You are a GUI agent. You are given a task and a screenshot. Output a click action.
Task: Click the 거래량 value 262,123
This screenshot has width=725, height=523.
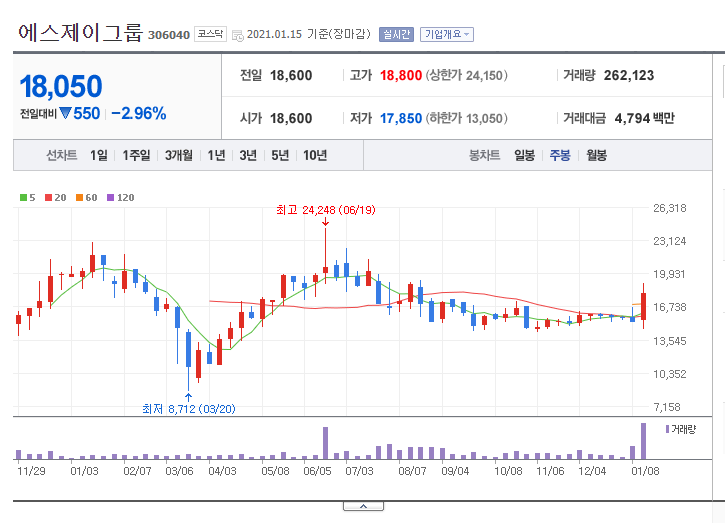(x=629, y=75)
